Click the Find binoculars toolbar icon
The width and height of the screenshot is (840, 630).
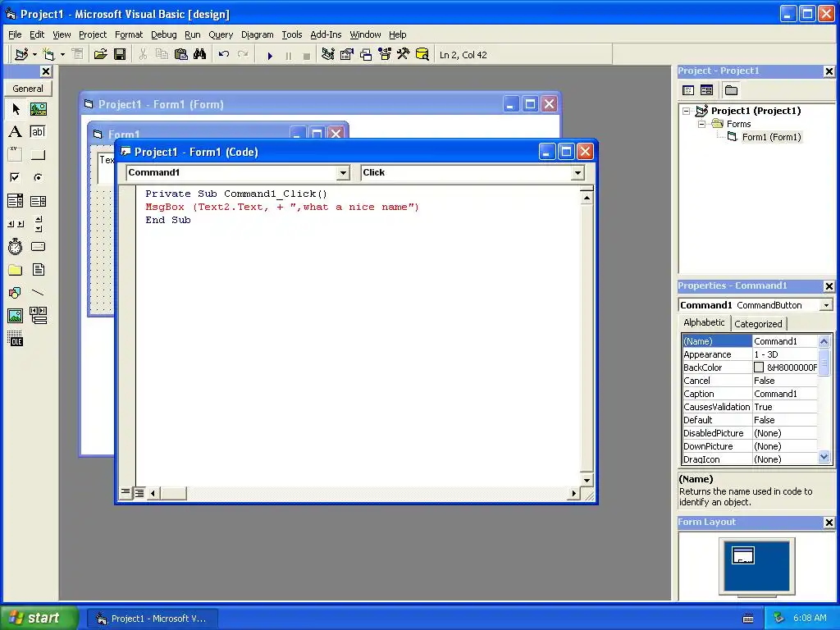tap(200, 55)
